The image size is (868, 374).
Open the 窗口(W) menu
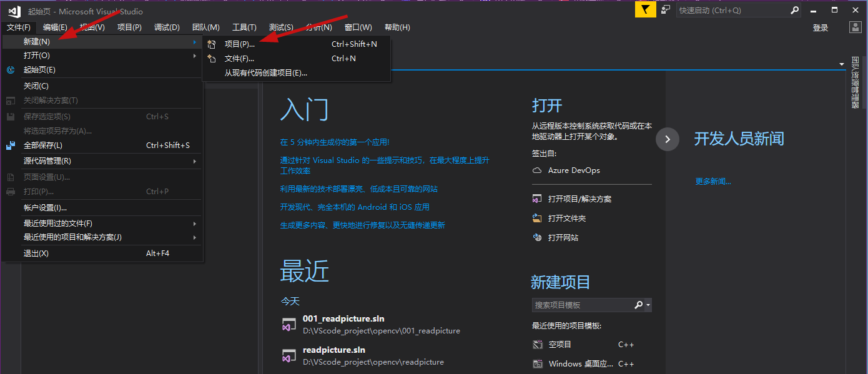coord(358,27)
